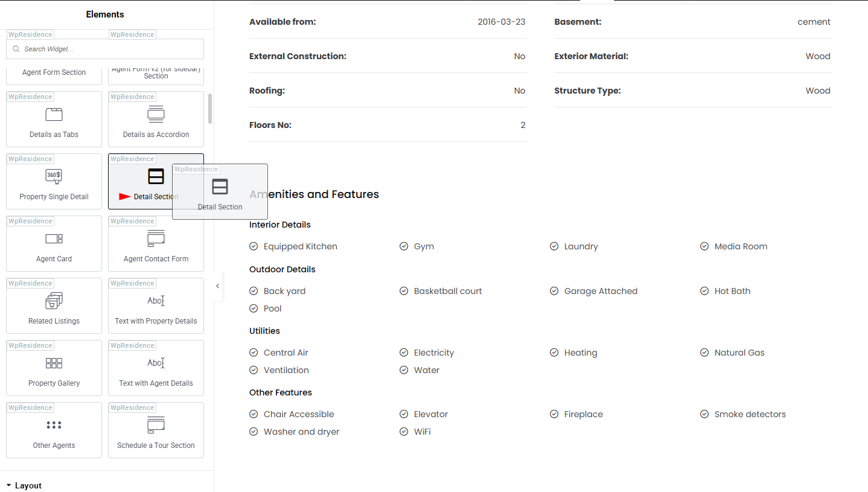Choose the Schedule a Tour Section icon
This screenshot has width=868, height=492.
(156, 425)
